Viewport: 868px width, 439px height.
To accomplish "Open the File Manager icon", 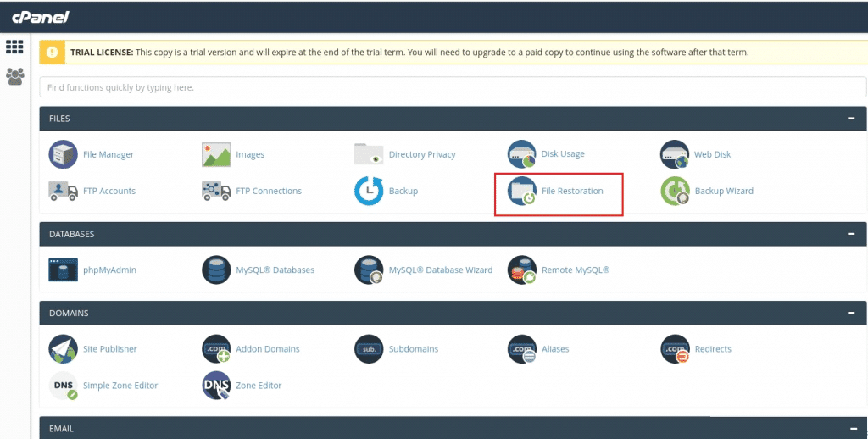I will click(x=64, y=154).
